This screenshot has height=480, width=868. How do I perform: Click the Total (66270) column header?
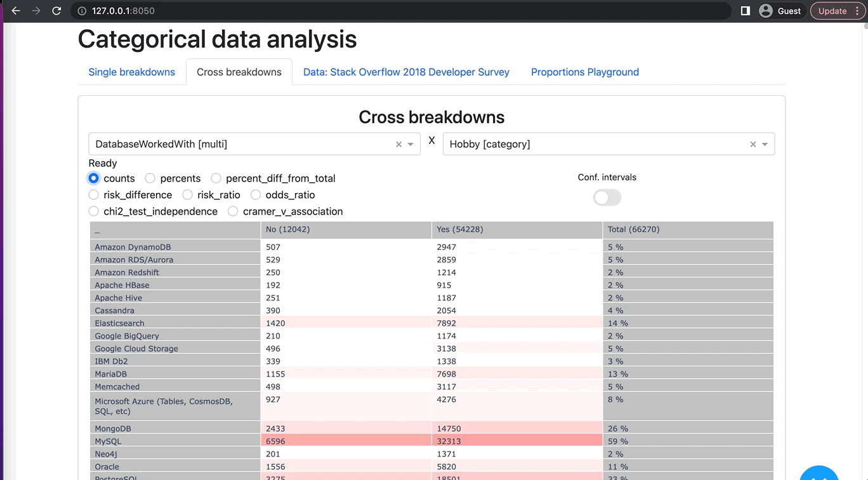688,229
